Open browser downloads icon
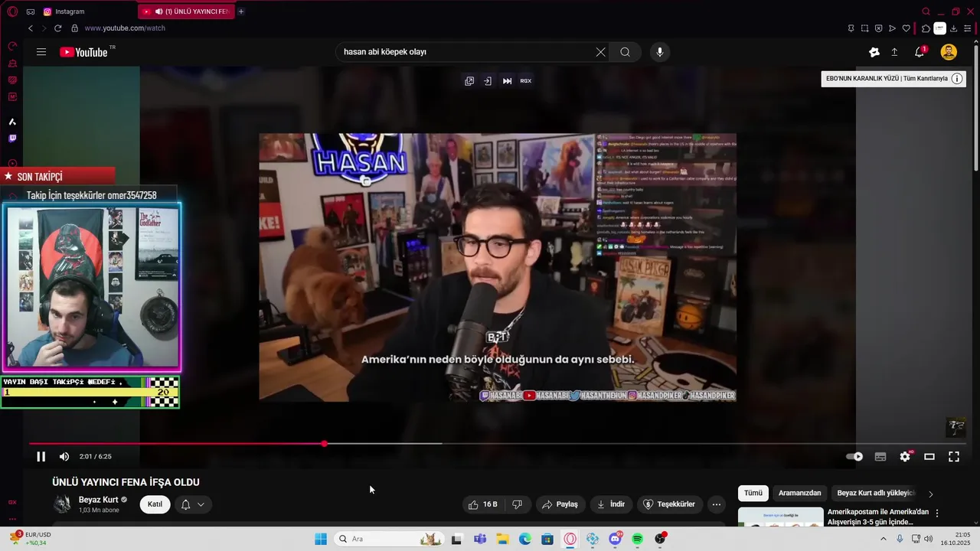 [x=954, y=28]
